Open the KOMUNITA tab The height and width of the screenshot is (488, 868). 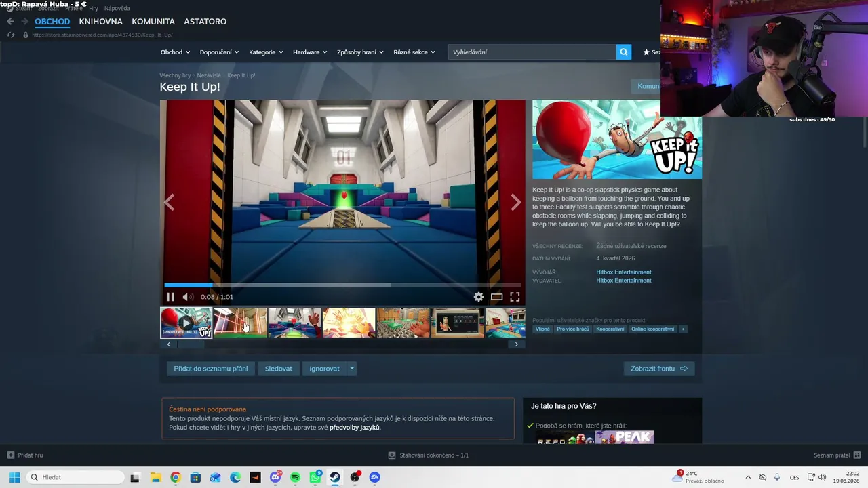(153, 22)
